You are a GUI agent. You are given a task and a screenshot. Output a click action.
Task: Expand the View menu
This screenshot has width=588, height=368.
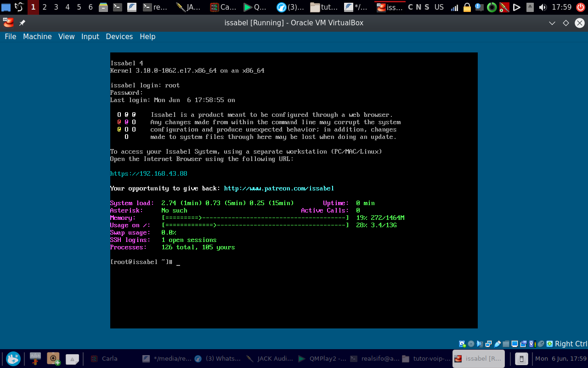[66, 37]
